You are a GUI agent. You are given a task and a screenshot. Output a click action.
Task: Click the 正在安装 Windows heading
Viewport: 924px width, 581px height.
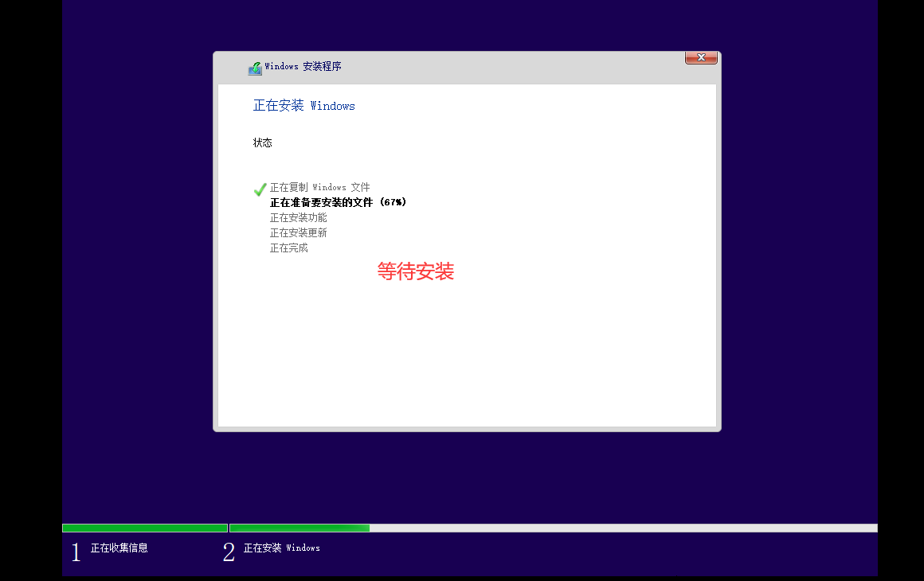coord(304,105)
